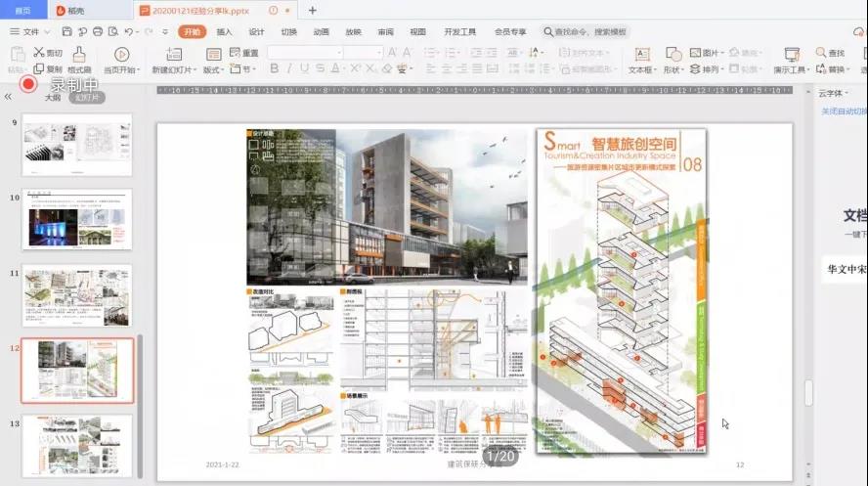Viewport: 868px width, 486px height.
Task: Click the Undo arrow icon
Action: [x=129, y=32]
